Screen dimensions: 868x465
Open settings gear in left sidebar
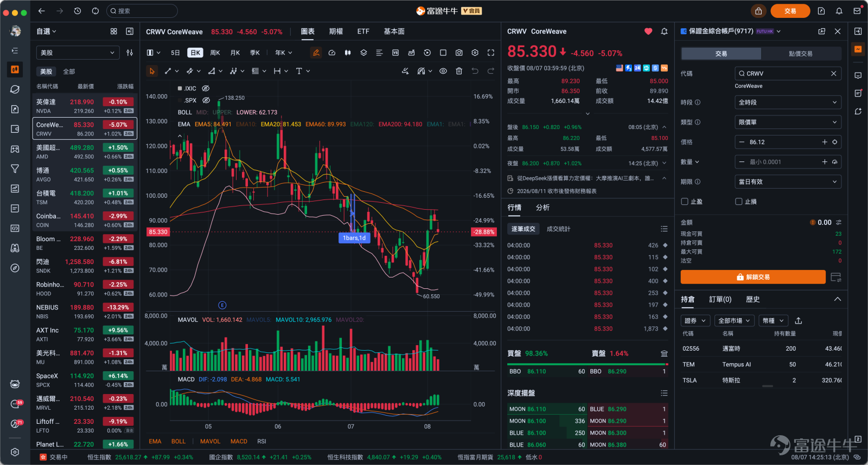15,452
